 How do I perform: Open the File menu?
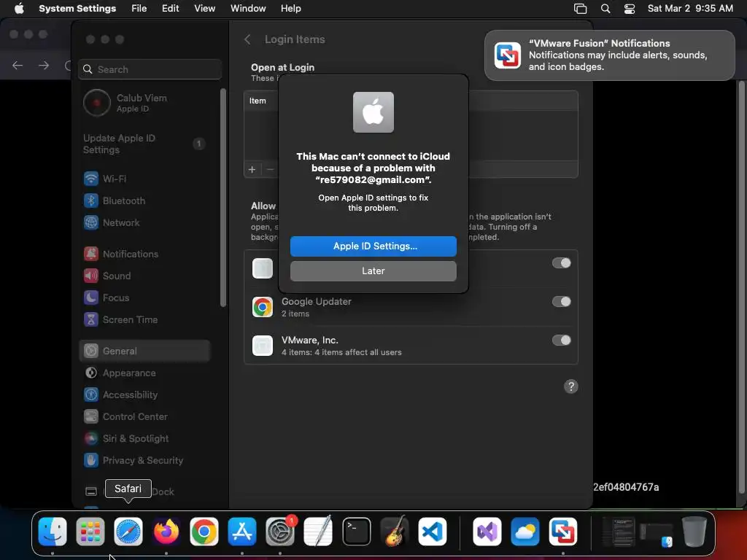tap(139, 9)
